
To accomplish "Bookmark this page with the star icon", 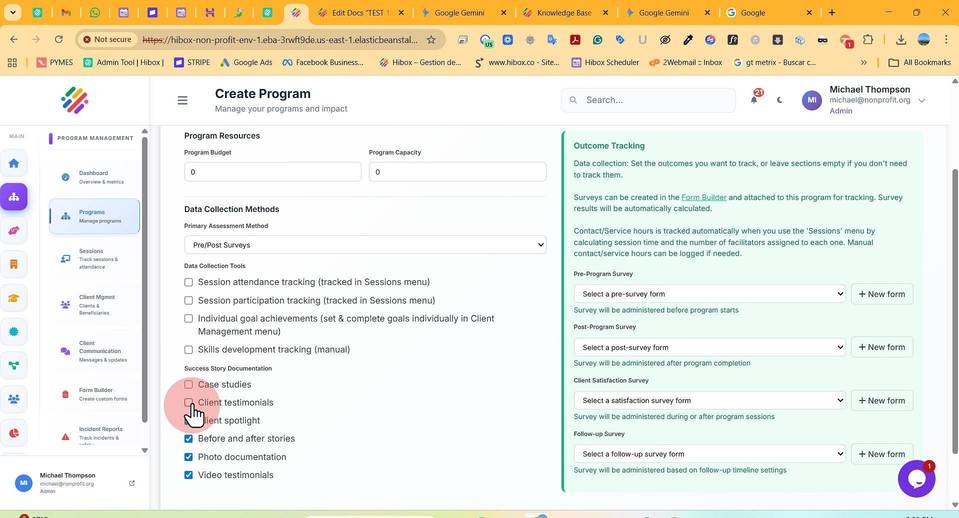I will (x=431, y=40).
